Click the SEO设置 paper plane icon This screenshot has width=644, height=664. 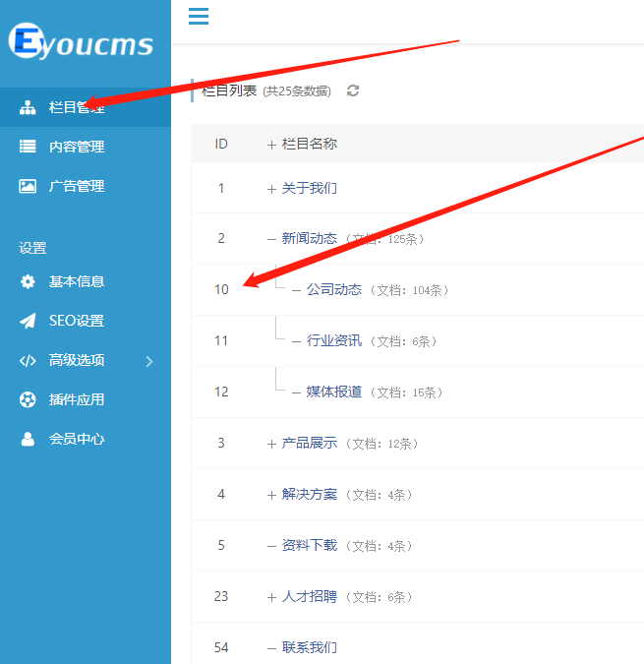coord(29,321)
